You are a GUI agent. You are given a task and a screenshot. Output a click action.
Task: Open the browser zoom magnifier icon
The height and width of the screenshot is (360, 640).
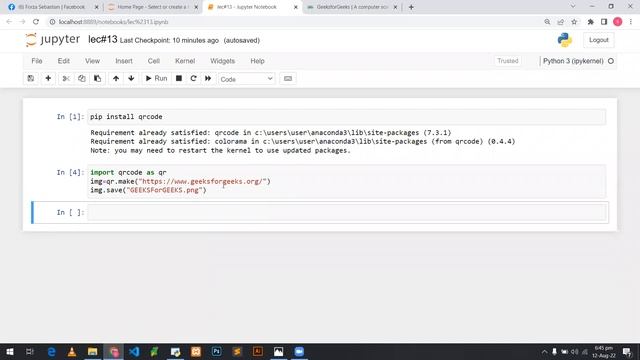547,22
